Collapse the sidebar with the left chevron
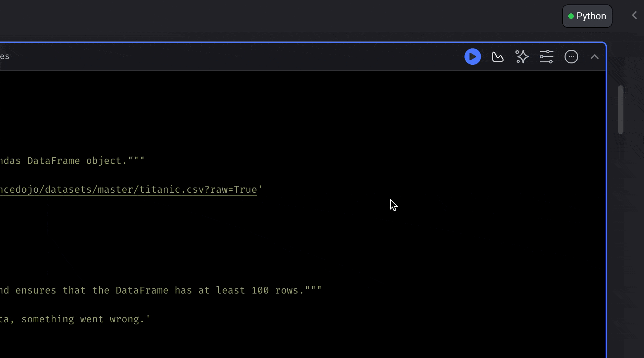 point(634,15)
